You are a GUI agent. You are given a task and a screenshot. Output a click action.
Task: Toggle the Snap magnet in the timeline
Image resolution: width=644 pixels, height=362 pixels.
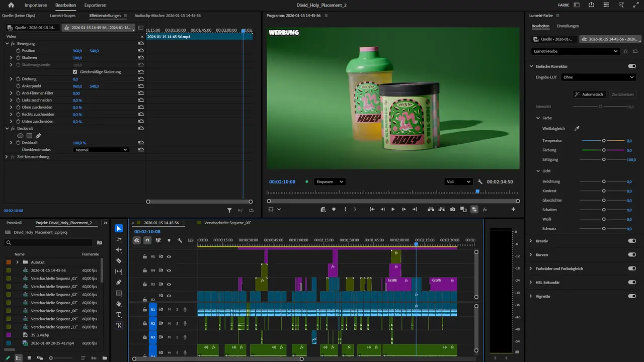click(147, 241)
